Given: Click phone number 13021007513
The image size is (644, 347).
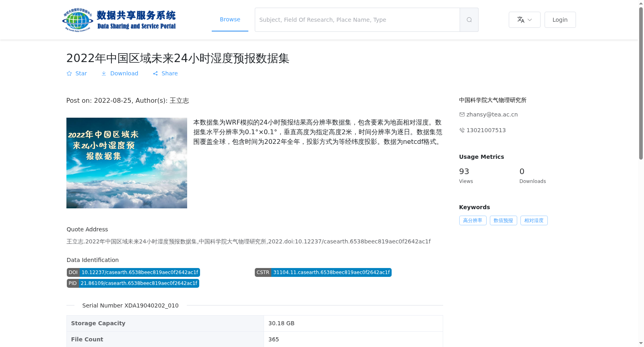Looking at the screenshot, I should click(x=486, y=130).
